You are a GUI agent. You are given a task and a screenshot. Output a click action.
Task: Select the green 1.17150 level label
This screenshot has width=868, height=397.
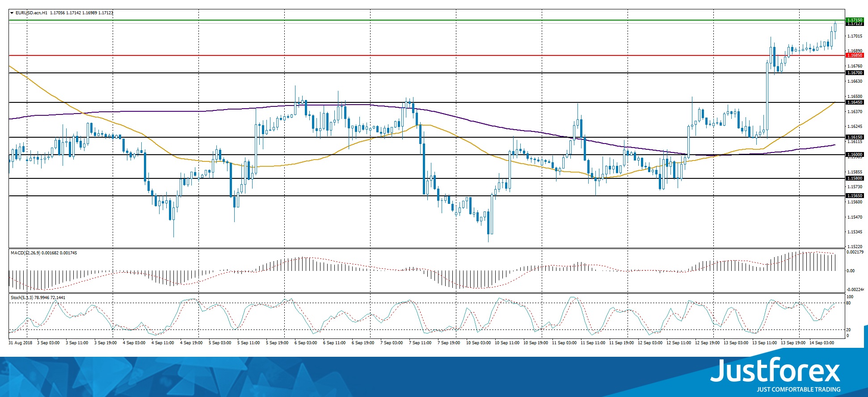tap(855, 20)
